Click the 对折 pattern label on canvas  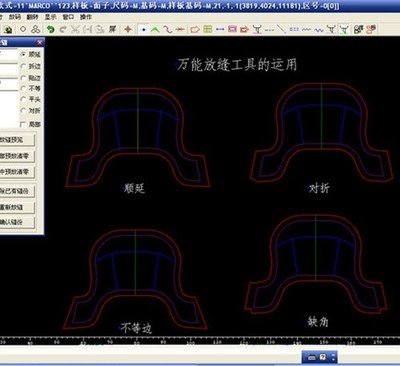coord(319,188)
